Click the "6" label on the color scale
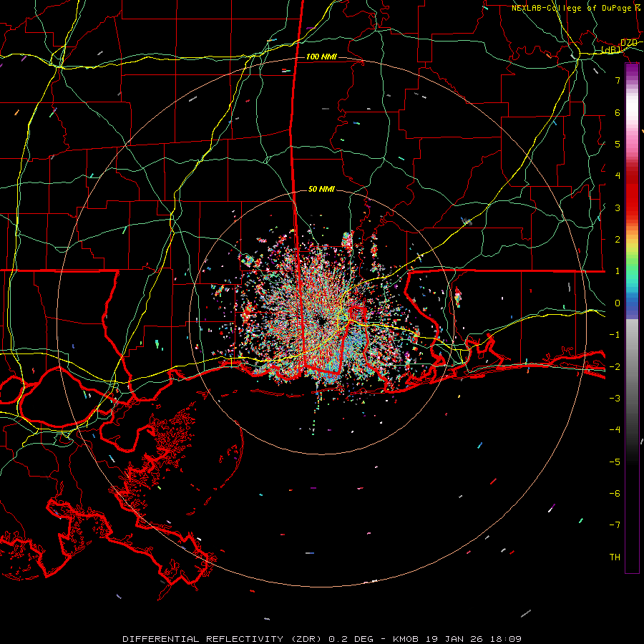Screen dimensions: 644x644 [618, 112]
